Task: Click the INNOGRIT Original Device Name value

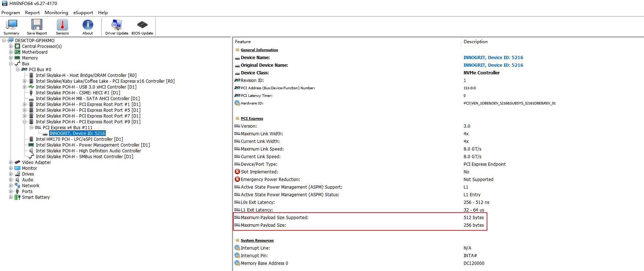Action: click(493, 65)
